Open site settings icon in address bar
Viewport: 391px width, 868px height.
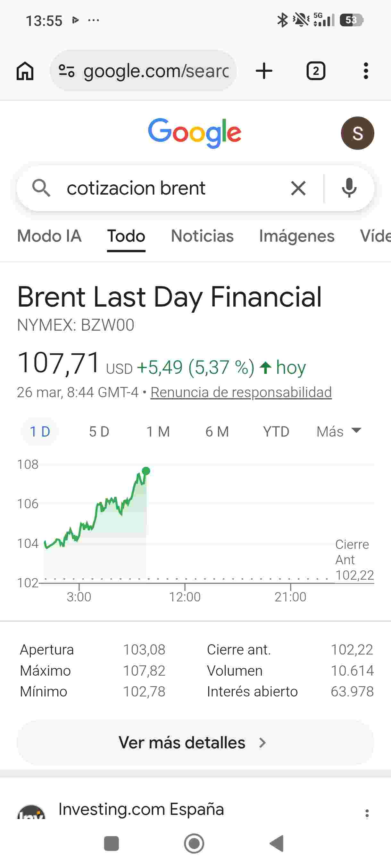(x=66, y=71)
